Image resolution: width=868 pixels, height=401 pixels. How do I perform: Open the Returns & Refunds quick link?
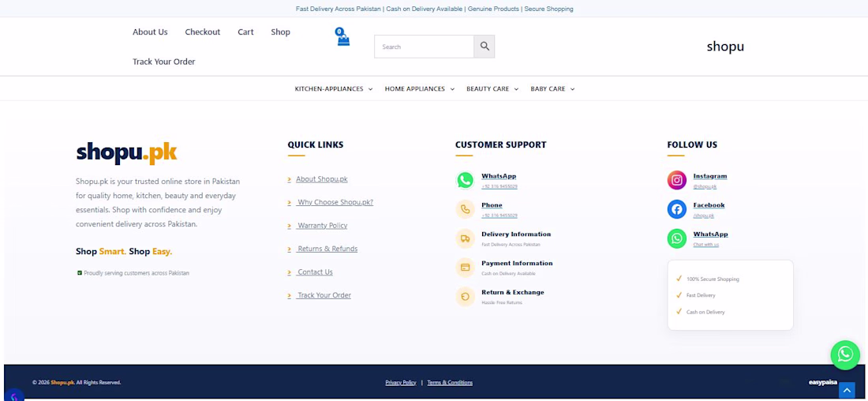click(x=327, y=249)
